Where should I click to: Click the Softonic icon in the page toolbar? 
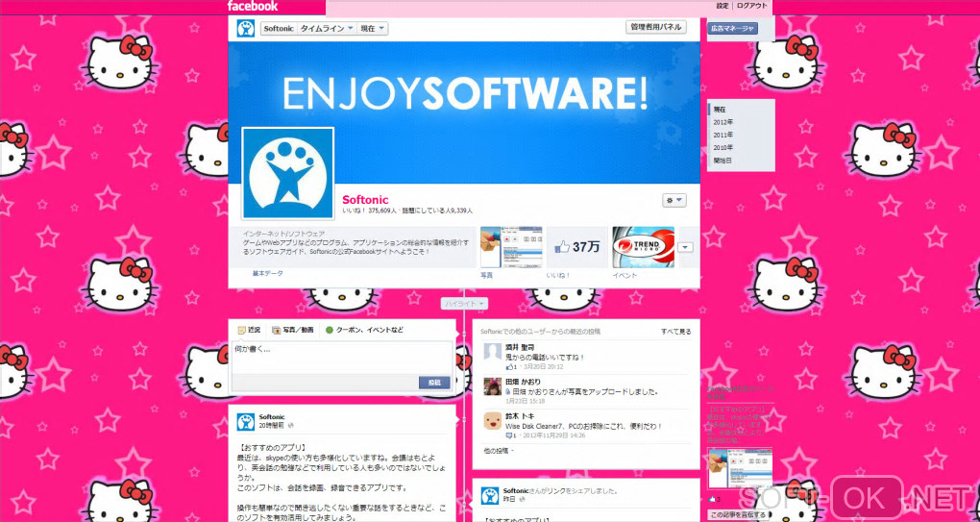tap(246, 29)
